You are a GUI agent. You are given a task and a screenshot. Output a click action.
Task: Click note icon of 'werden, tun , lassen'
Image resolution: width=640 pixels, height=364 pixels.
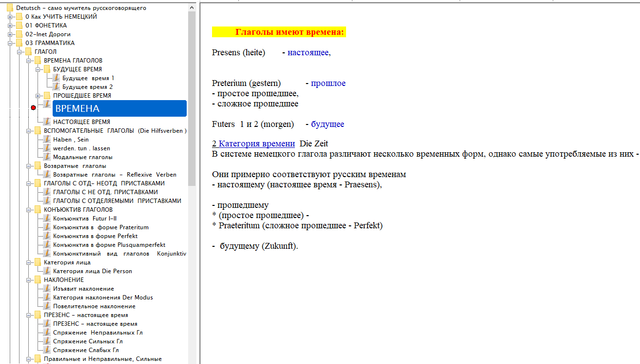(x=47, y=148)
